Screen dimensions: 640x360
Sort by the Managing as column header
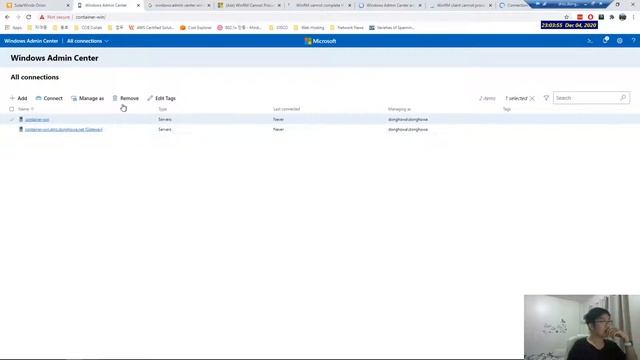tap(400, 109)
